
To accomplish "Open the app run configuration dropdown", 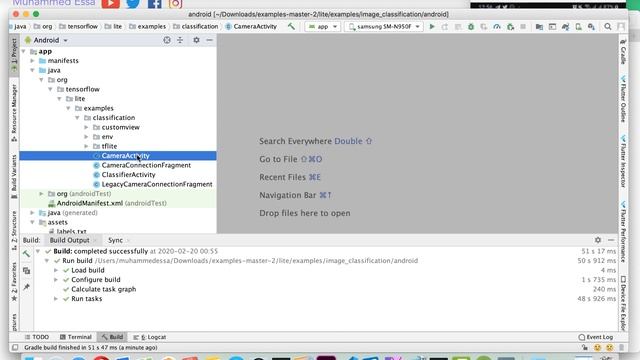I will point(322,27).
